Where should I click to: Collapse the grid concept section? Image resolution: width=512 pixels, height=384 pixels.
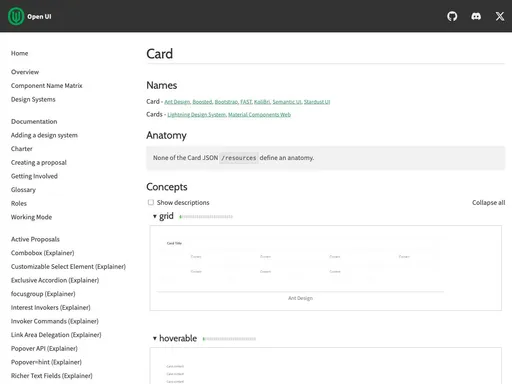click(x=163, y=216)
